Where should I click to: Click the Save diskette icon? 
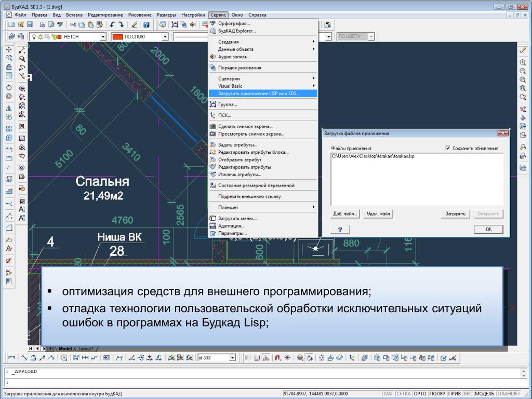pyautogui.click(x=30, y=24)
